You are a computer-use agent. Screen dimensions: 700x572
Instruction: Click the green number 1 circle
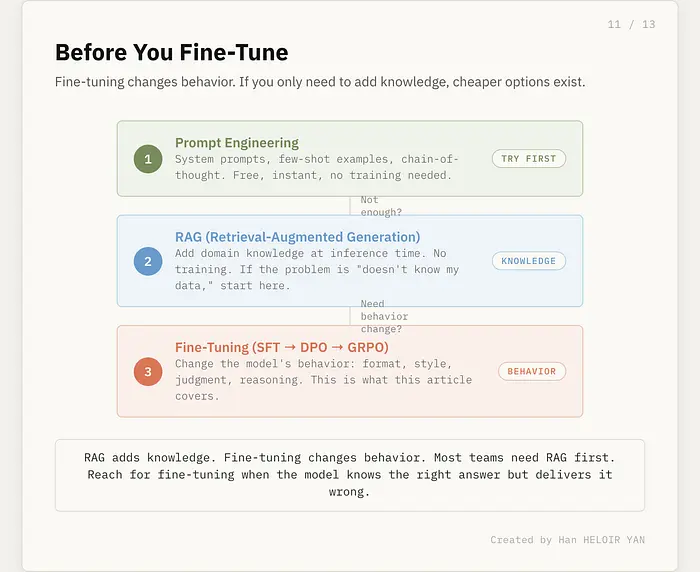pyautogui.click(x=148, y=159)
